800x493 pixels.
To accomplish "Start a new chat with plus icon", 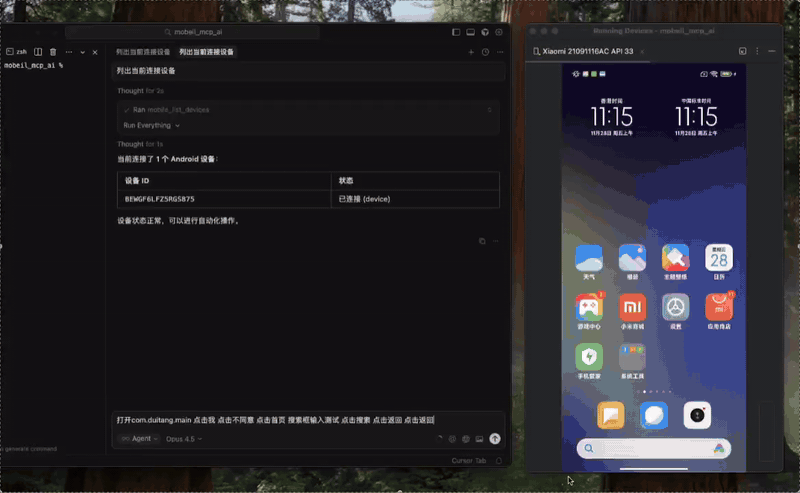I will coord(471,52).
